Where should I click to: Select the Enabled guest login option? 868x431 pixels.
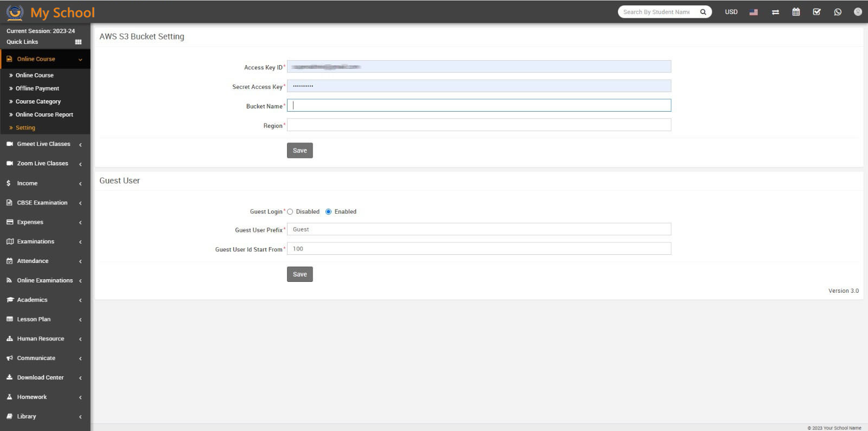[329, 212]
